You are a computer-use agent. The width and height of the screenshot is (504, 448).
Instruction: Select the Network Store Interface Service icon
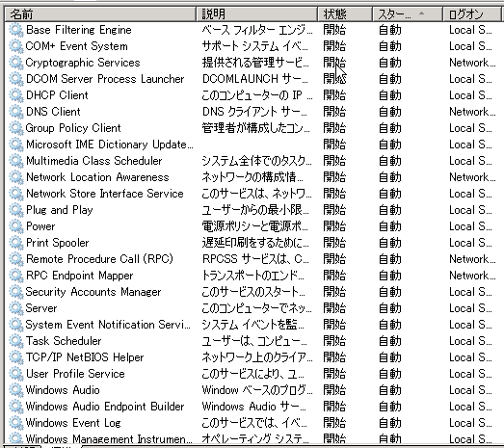pyautogui.click(x=15, y=194)
